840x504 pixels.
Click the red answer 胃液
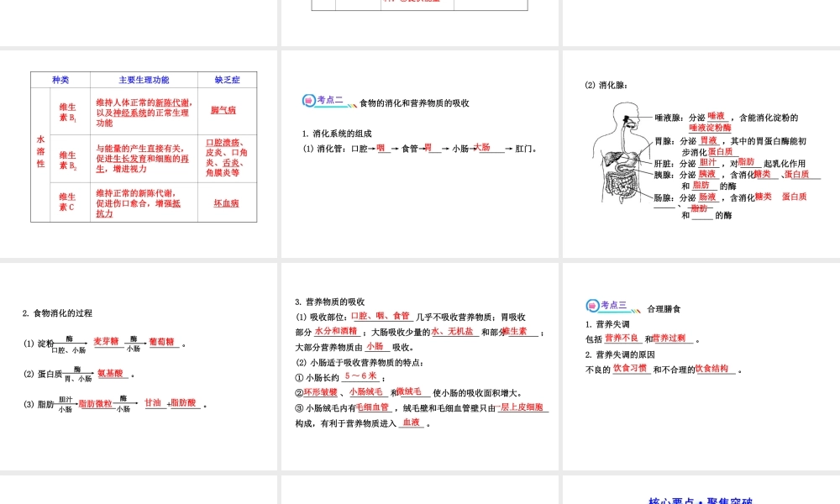[709, 140]
